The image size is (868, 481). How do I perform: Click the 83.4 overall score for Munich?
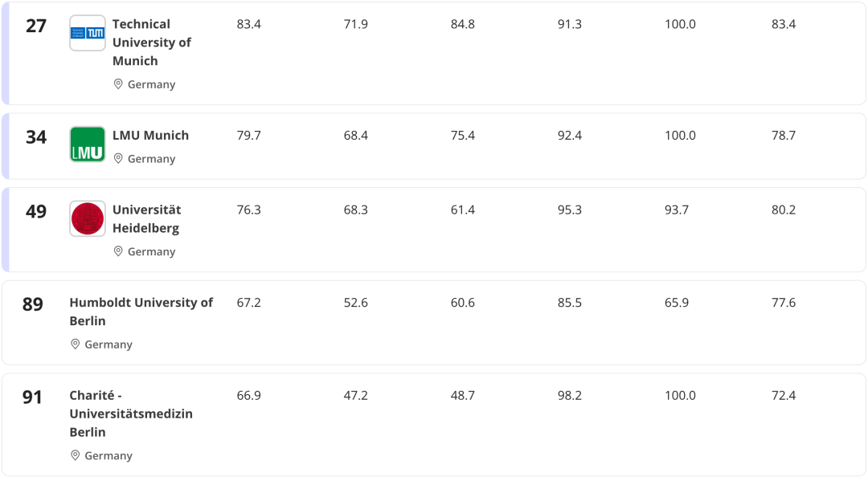point(248,24)
